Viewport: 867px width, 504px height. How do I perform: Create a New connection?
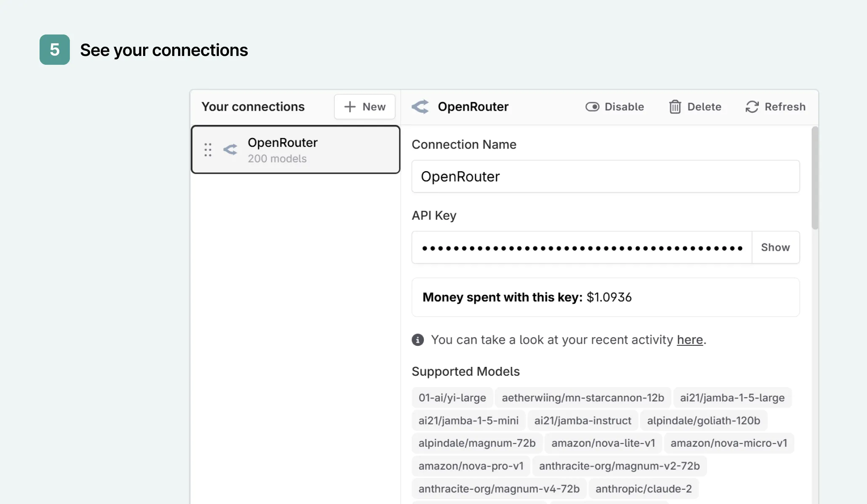pos(364,106)
